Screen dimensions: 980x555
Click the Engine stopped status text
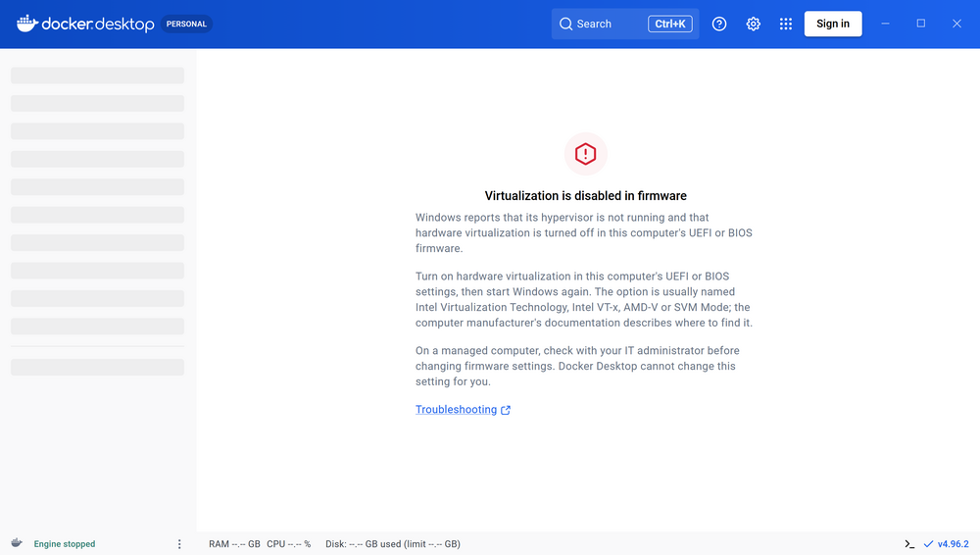click(x=65, y=544)
